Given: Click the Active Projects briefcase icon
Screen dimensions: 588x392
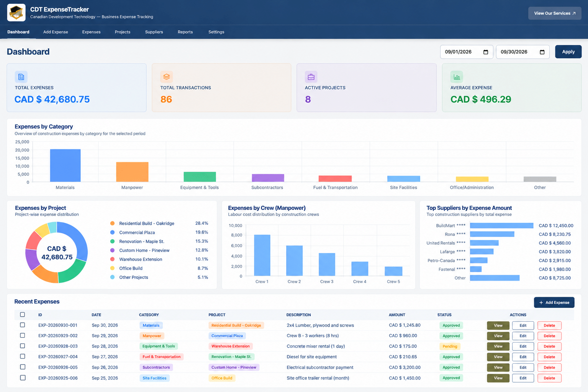Looking at the screenshot, I should (311, 77).
